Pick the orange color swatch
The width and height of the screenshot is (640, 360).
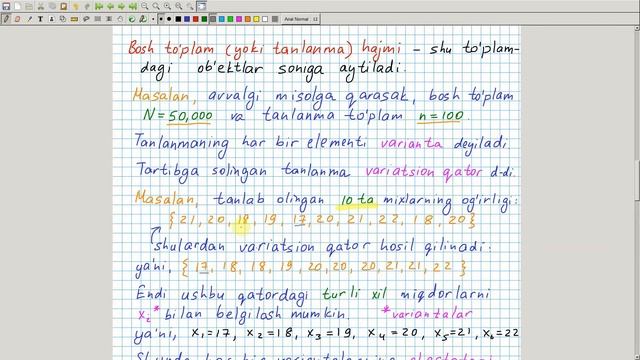pos(248,19)
